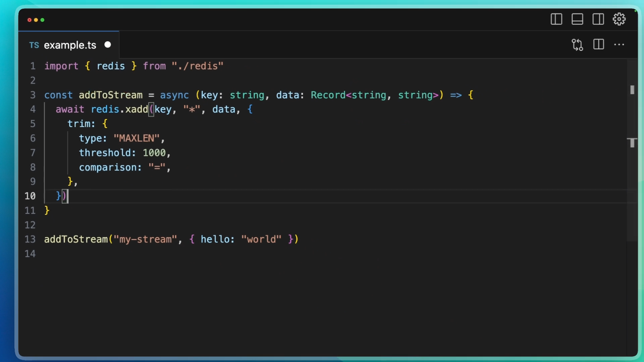This screenshot has height=362, width=644.
Task: Toggle the primary sidebar layout icon
Action: [556, 19]
